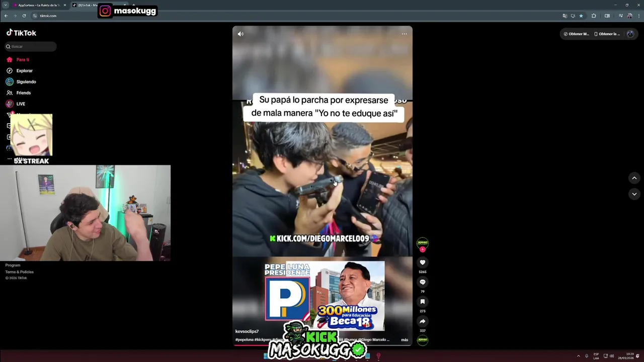644x362 pixels.
Task: Click the video progress bar
Action: [x=322, y=345]
